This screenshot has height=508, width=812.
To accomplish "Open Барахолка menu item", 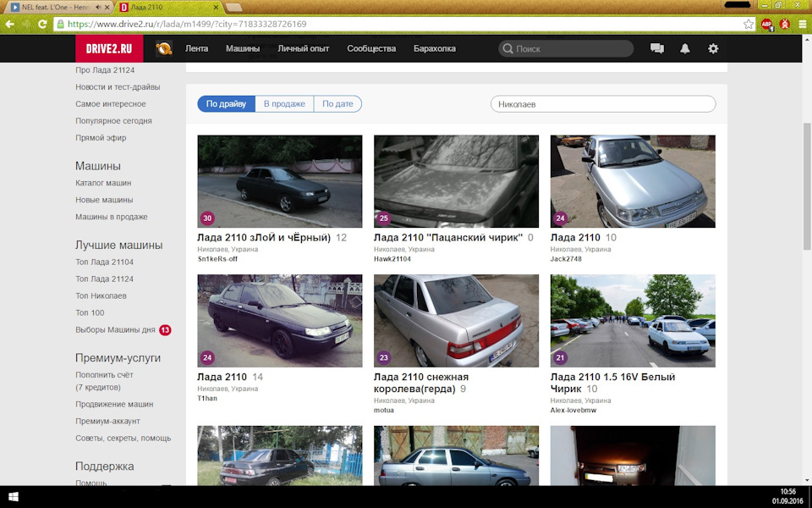I will pos(435,49).
